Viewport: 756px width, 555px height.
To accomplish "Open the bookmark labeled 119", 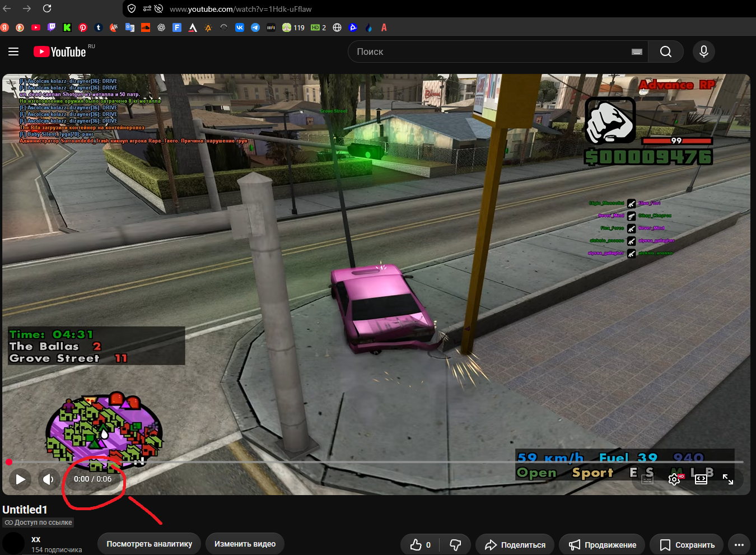I will point(293,27).
